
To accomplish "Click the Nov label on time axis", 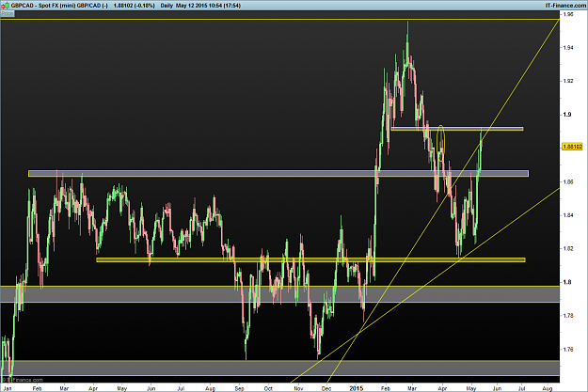I will click(298, 388).
